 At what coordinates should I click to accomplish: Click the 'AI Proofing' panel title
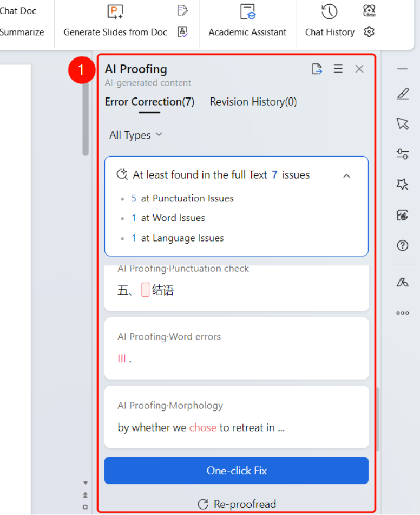(x=136, y=69)
